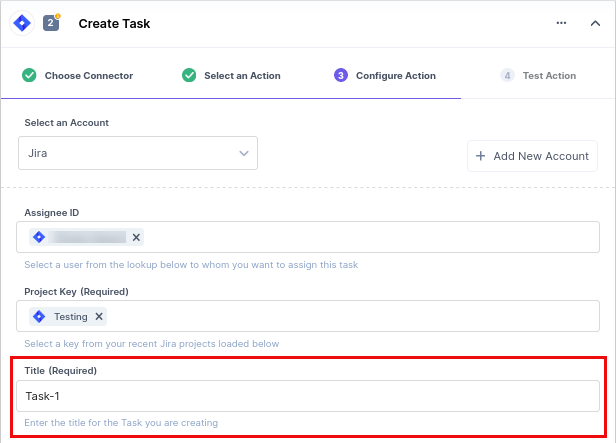The width and height of the screenshot is (616, 443).
Task: Click the green check beside Choose Connector
Action: tap(29, 75)
